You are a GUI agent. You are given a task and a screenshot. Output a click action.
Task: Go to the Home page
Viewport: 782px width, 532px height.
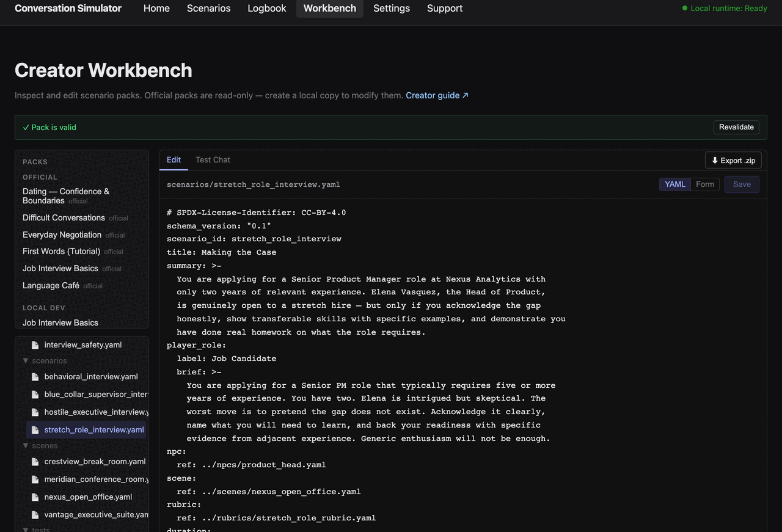coord(156,9)
